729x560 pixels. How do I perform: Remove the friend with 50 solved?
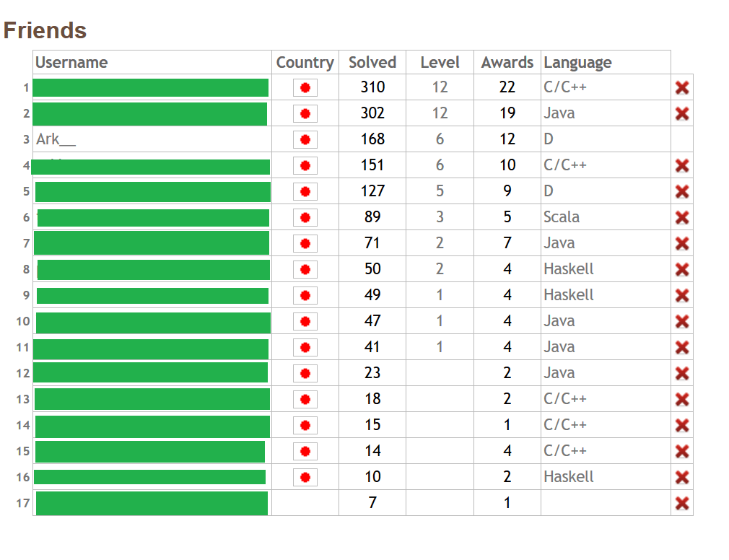tap(681, 270)
